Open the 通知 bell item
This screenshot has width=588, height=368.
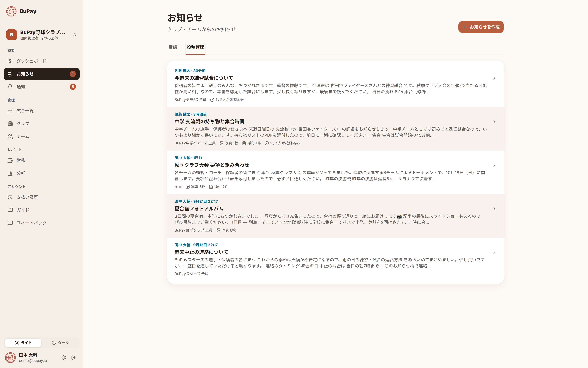coord(41,87)
